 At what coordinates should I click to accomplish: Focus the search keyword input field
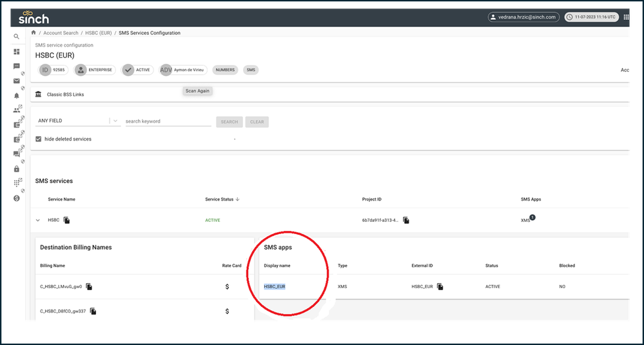pyautogui.click(x=168, y=121)
